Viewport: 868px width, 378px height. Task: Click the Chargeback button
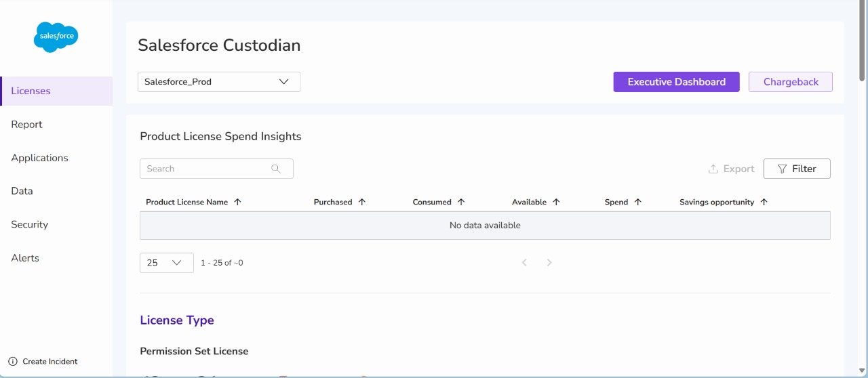[x=791, y=82]
